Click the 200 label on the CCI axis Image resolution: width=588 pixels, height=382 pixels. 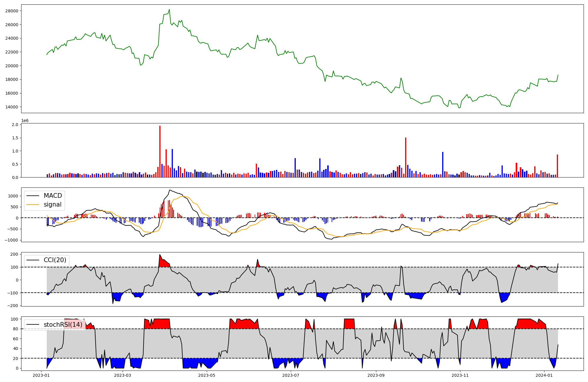(14, 254)
